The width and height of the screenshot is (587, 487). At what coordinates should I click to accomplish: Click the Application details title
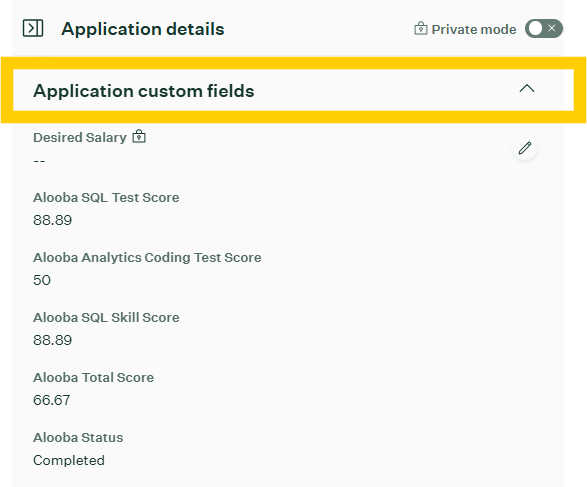(143, 29)
